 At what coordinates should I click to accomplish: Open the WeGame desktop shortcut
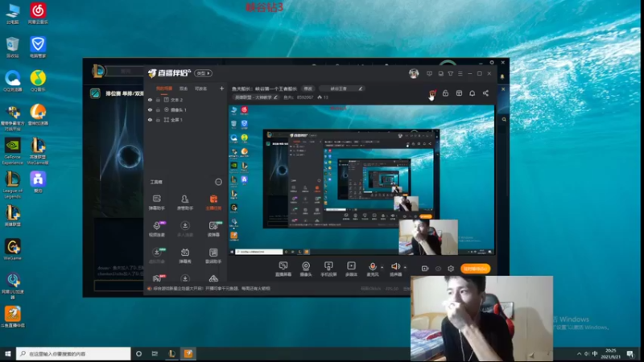click(13, 249)
